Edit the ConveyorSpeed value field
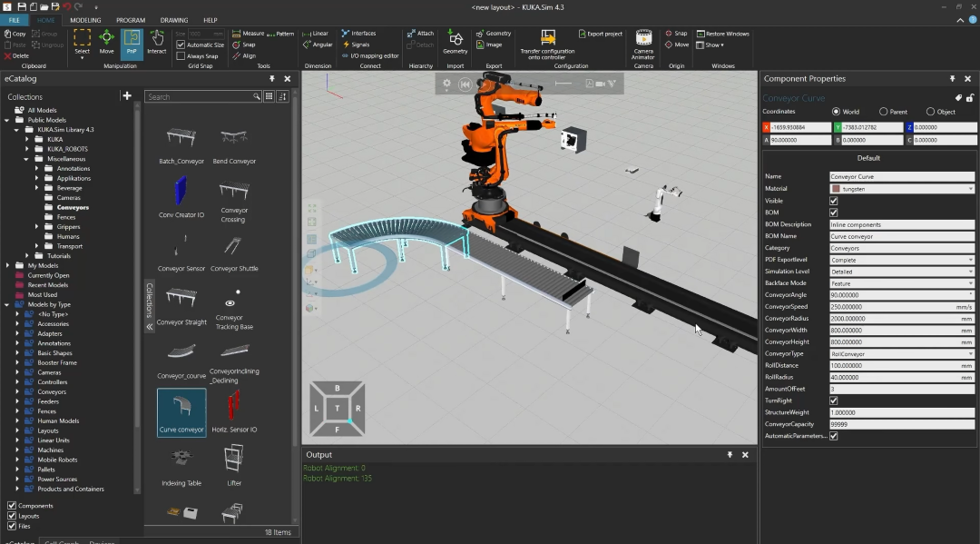This screenshot has width=980, height=544. [902, 307]
